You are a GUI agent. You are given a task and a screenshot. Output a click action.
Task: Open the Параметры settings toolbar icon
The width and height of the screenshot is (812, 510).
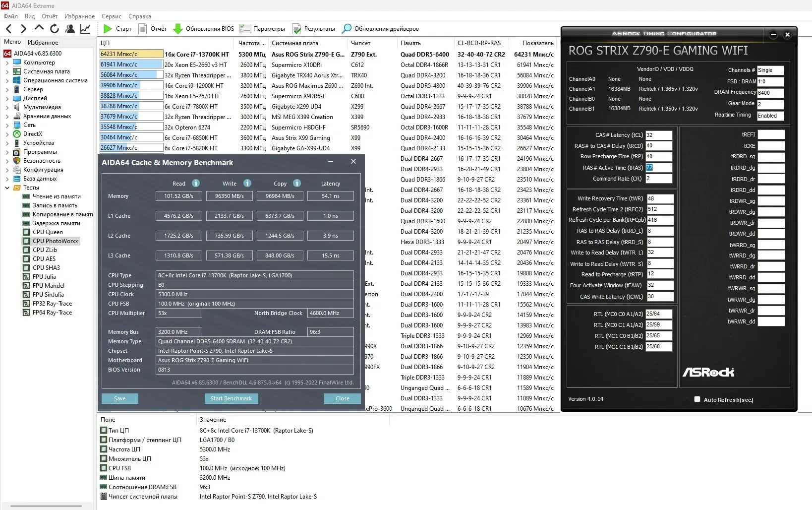coord(245,29)
